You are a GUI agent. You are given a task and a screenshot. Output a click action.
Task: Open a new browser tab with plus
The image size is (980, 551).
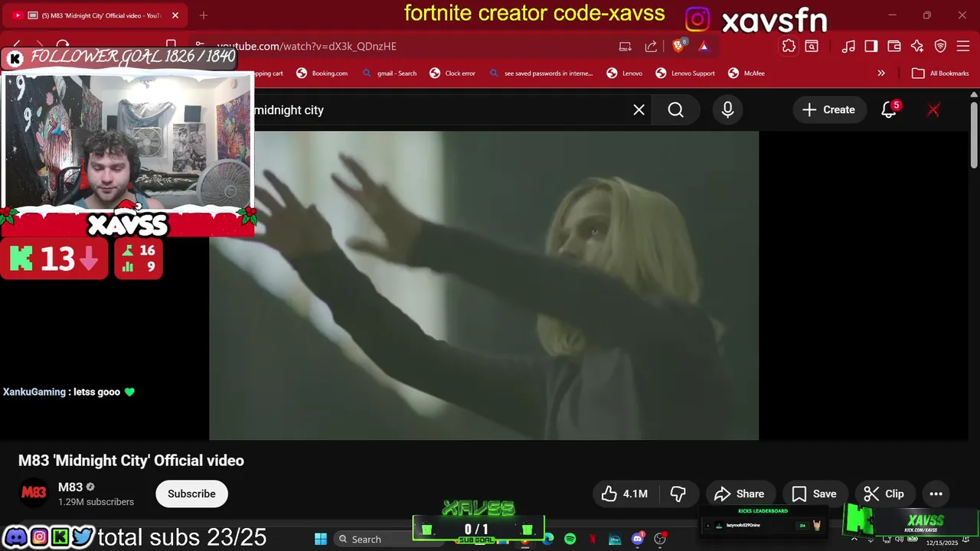(203, 15)
